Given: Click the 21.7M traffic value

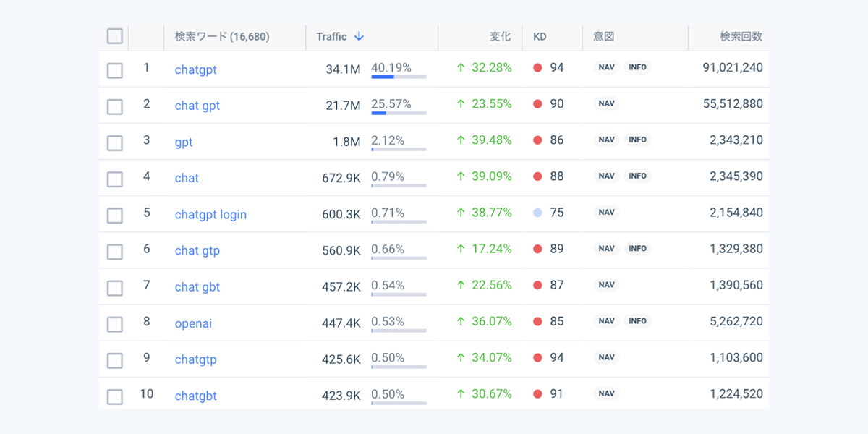Looking at the screenshot, I should coord(343,106).
